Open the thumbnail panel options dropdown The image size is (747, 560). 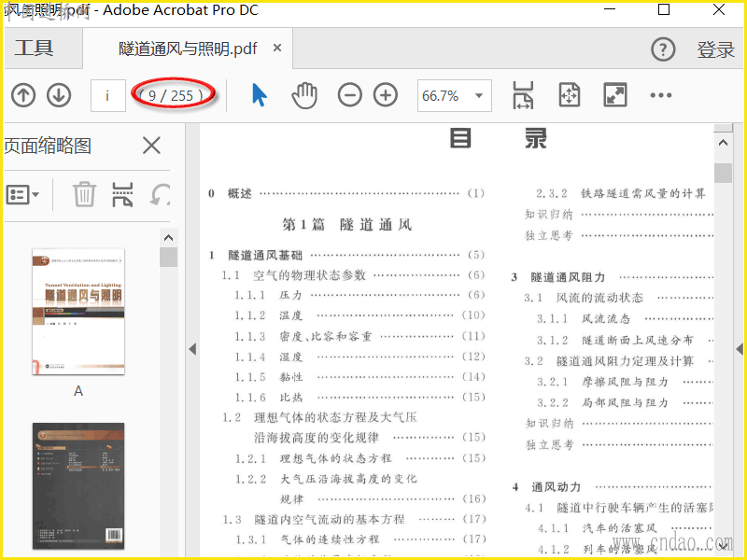click(22, 195)
